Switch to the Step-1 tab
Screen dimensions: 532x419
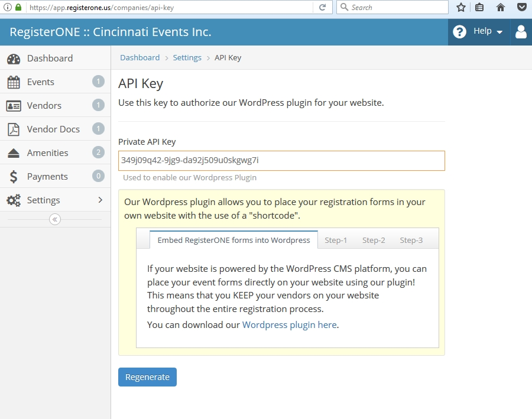click(336, 240)
